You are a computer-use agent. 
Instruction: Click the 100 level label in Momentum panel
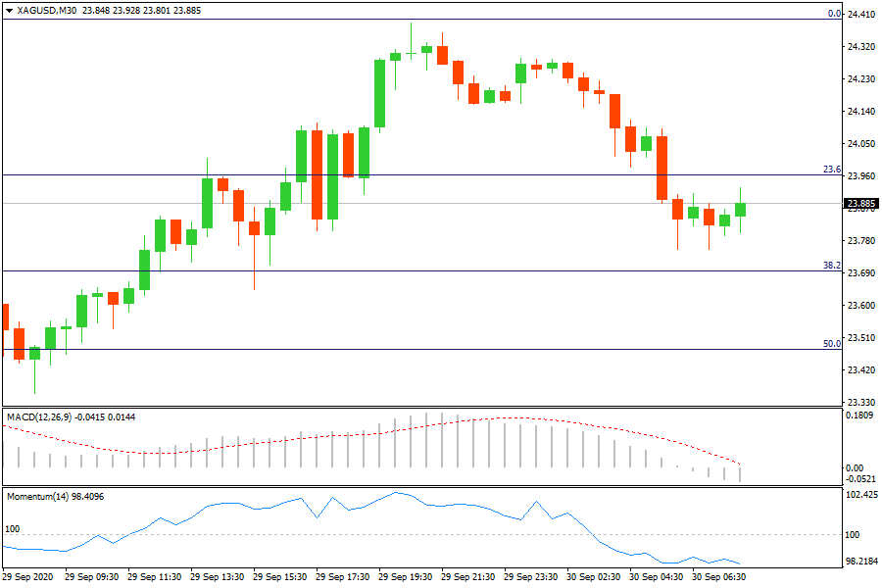[x=14, y=529]
